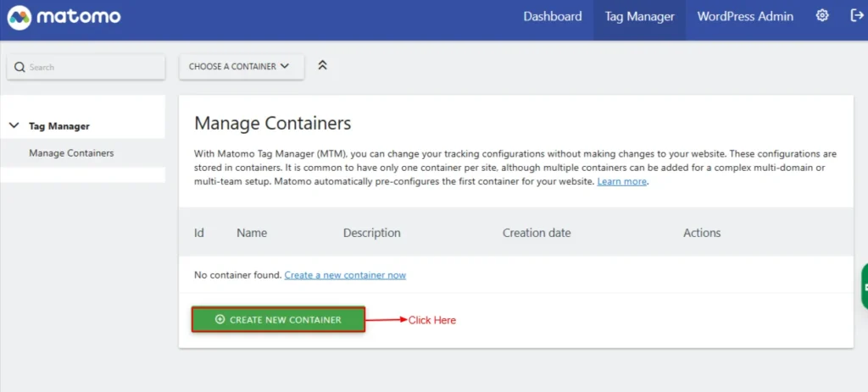Click the Creation date column header
868x392 pixels.
point(537,233)
